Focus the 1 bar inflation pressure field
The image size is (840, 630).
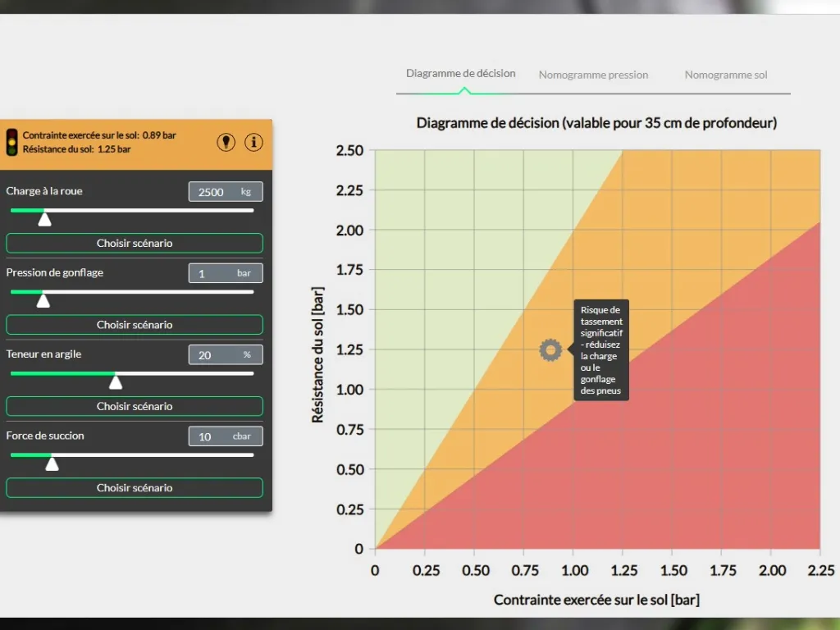[226, 273]
